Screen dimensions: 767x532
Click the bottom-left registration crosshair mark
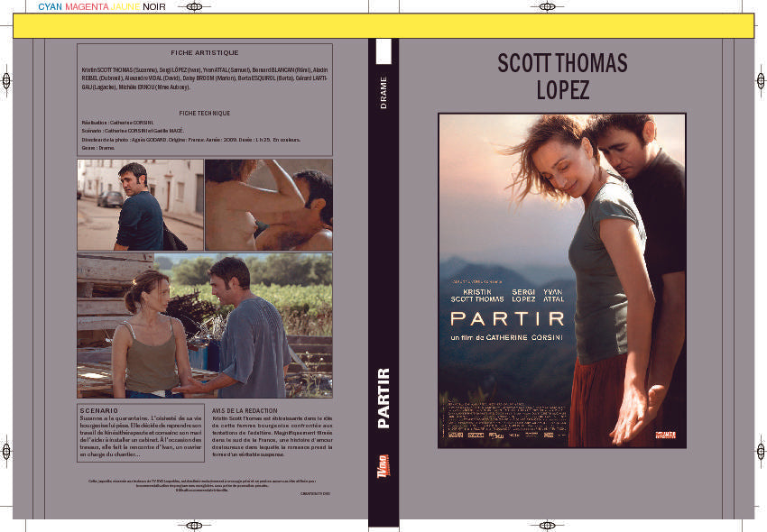(x=194, y=526)
